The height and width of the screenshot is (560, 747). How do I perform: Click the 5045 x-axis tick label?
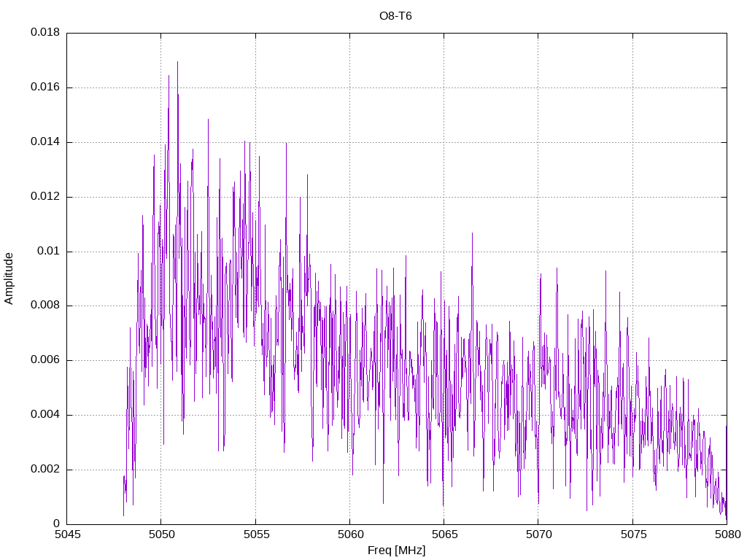click(67, 534)
